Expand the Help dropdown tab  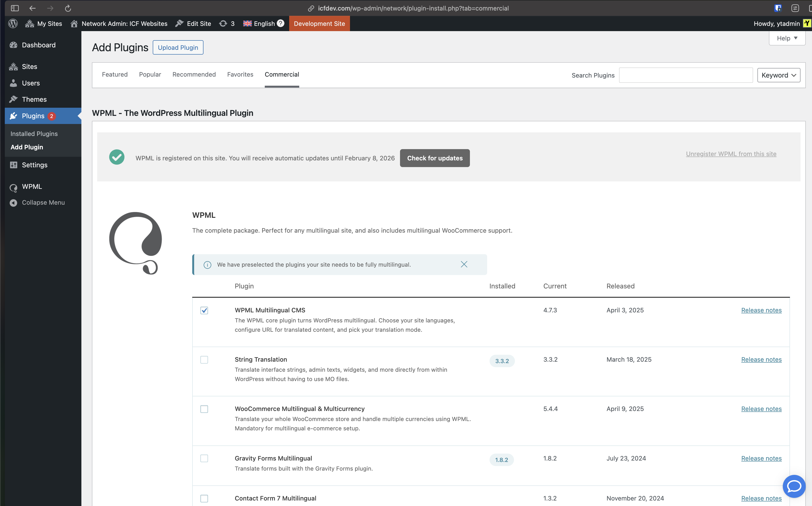point(787,38)
